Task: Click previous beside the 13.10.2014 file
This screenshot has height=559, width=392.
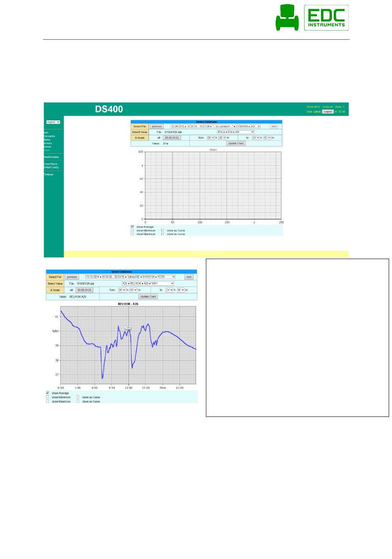Action: point(72,277)
